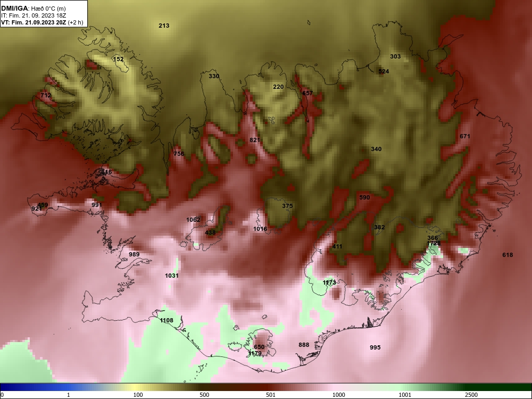Select the 991 map value
The image size is (532, 399).
pyautogui.click(x=97, y=205)
